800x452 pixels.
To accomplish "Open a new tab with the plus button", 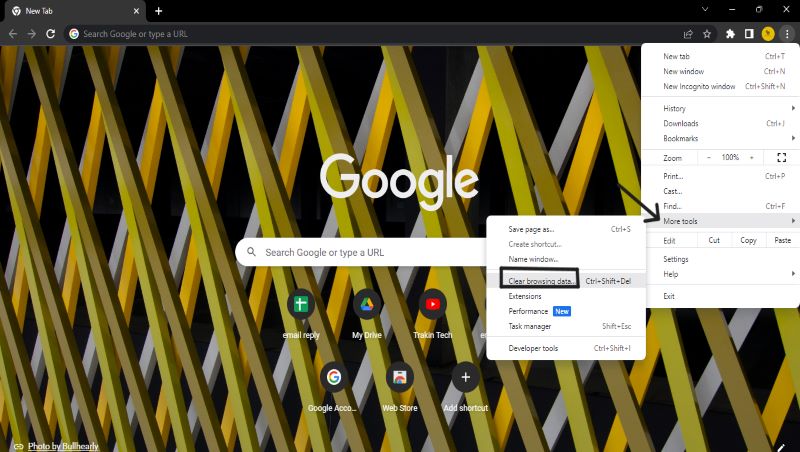I will 159,11.
